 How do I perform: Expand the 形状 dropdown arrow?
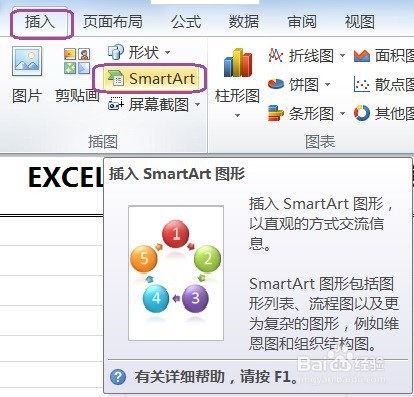pyautogui.click(x=168, y=52)
